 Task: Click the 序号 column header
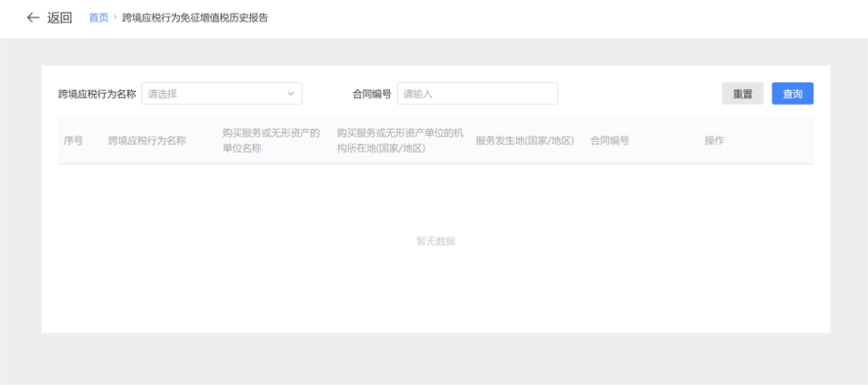tap(73, 141)
